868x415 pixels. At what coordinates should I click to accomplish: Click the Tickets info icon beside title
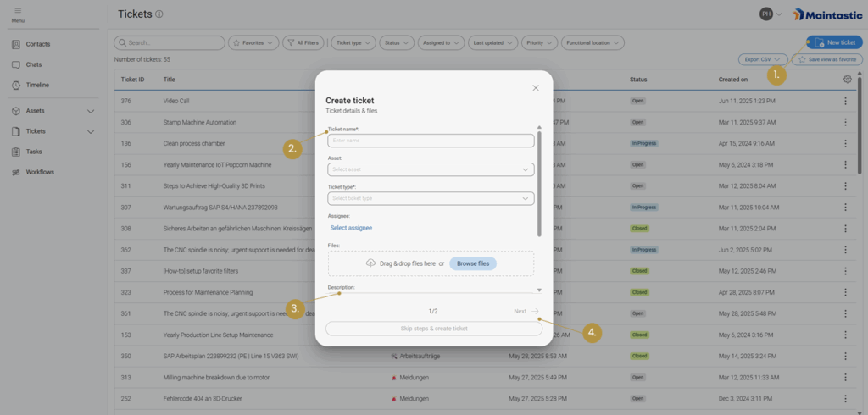[x=159, y=14]
